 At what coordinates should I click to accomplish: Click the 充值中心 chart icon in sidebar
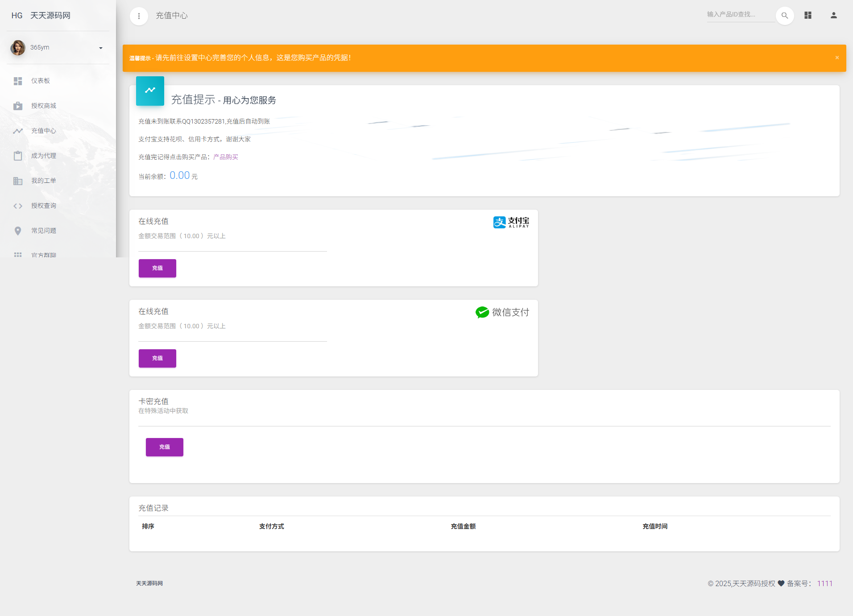[18, 131]
